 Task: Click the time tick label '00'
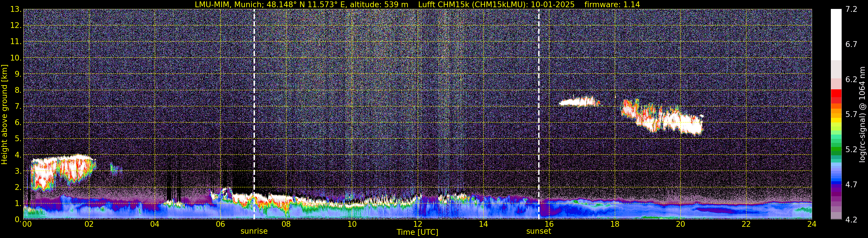(x=27, y=224)
